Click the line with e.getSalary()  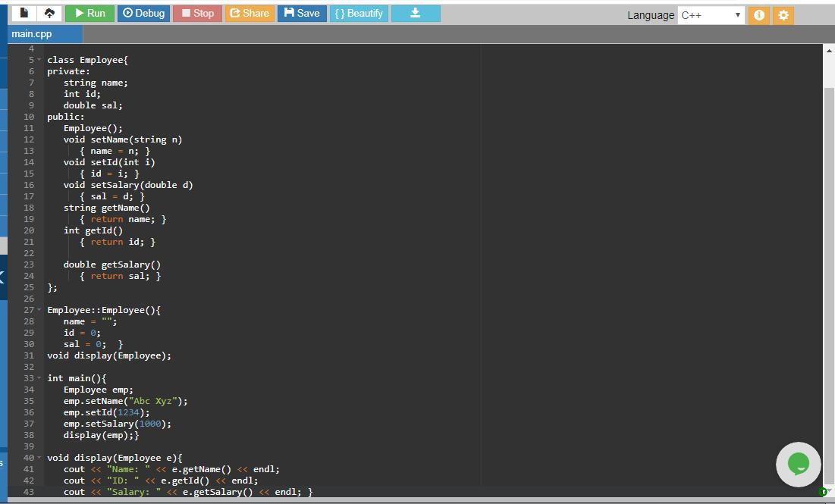pos(188,493)
